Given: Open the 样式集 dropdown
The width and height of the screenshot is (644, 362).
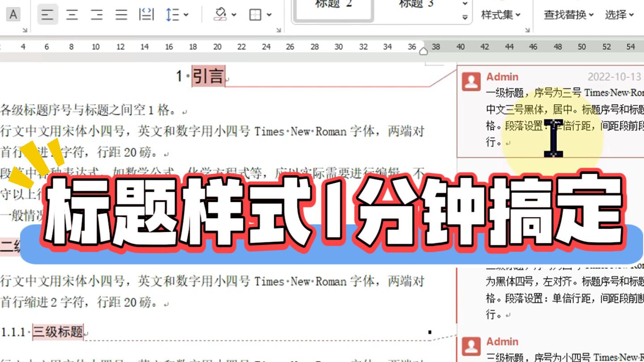Looking at the screenshot, I should [501, 15].
